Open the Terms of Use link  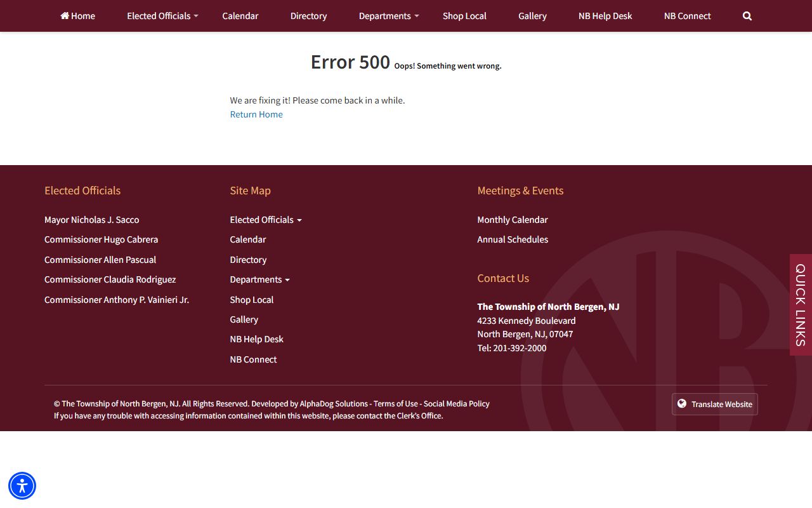pyautogui.click(x=395, y=404)
